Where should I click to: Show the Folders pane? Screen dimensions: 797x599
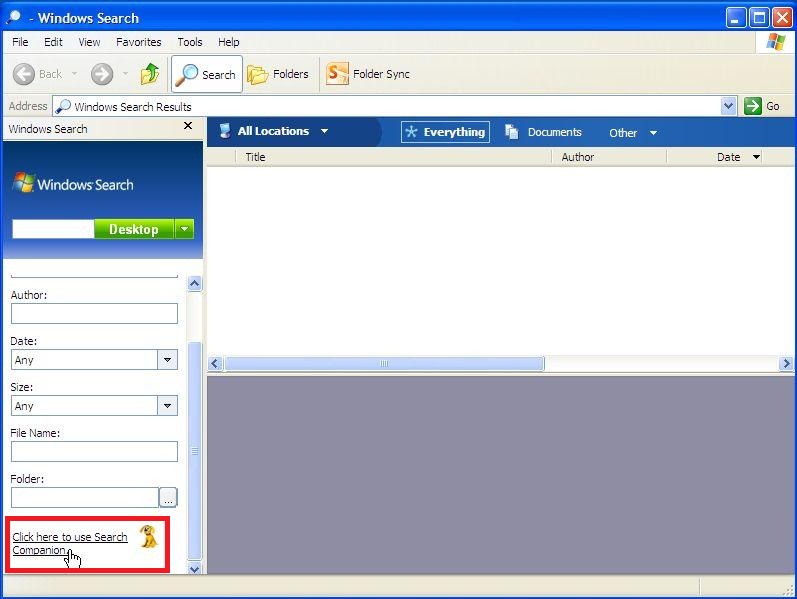[x=278, y=74]
